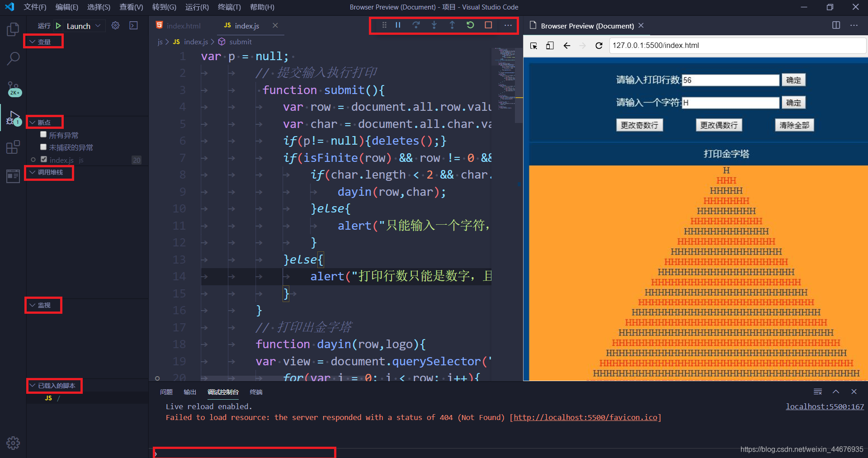Clear the debug console

[x=818, y=392]
